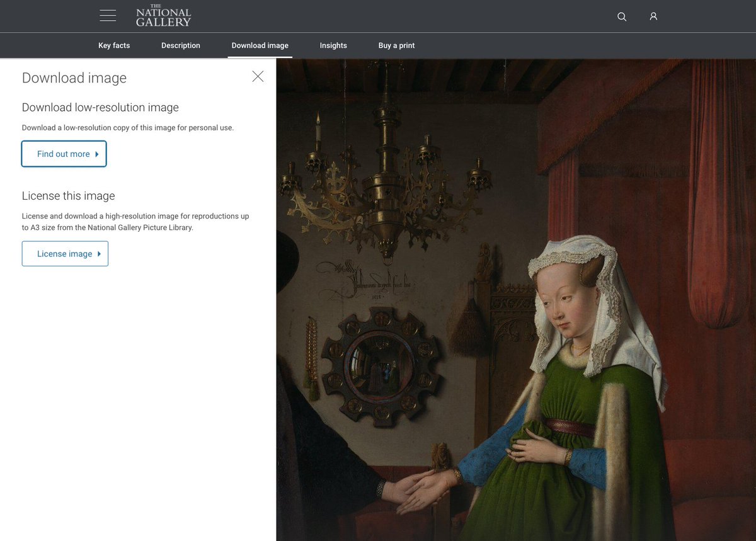
Task: Close the Download image panel
Action: pyautogui.click(x=258, y=76)
